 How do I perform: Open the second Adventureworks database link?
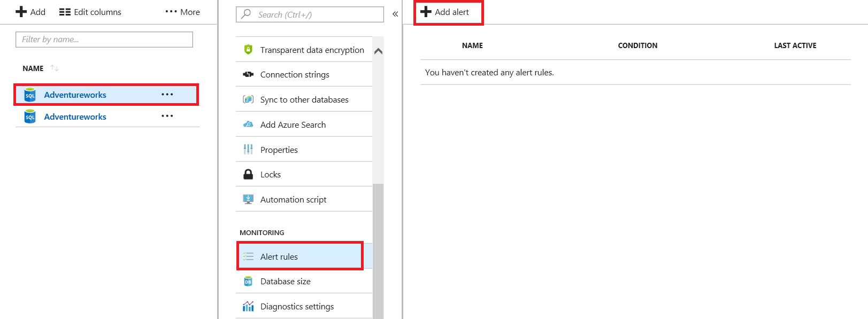pyautogui.click(x=75, y=116)
